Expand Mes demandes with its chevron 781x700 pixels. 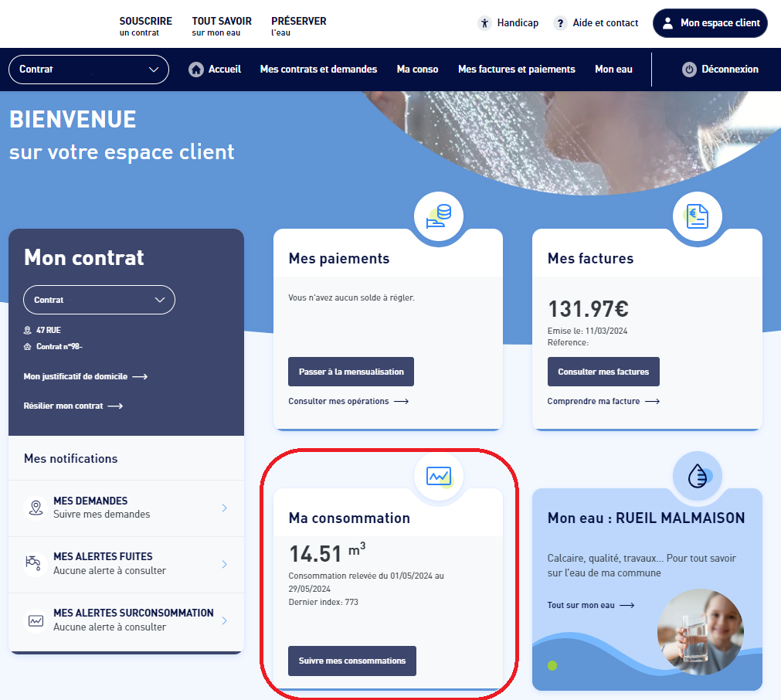(x=226, y=508)
